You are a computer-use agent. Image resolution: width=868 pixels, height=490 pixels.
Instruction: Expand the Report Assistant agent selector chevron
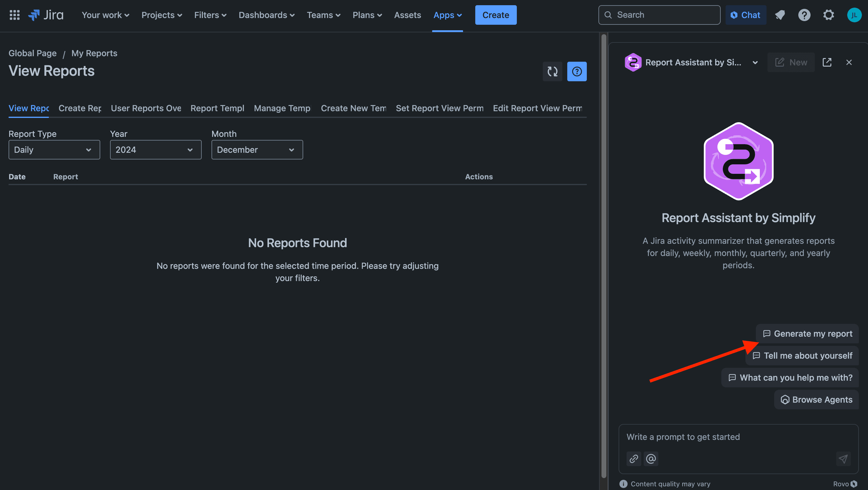(x=755, y=62)
